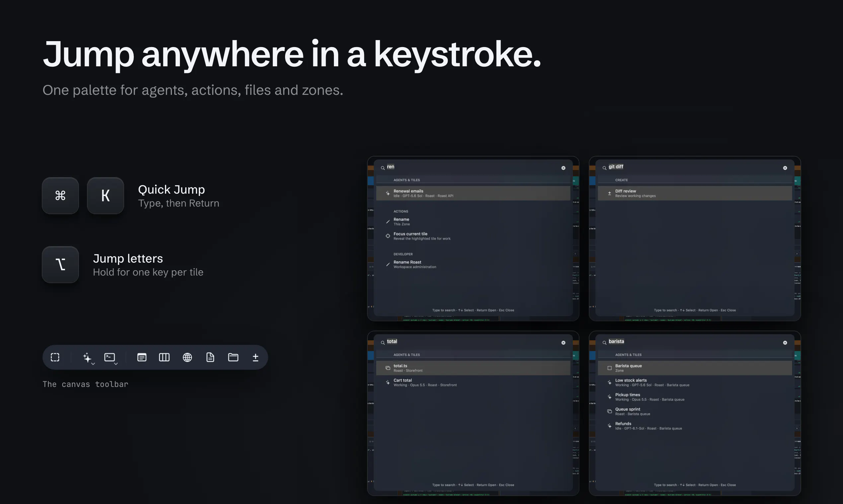Select the 'Queue sprint' result row

[695, 411]
